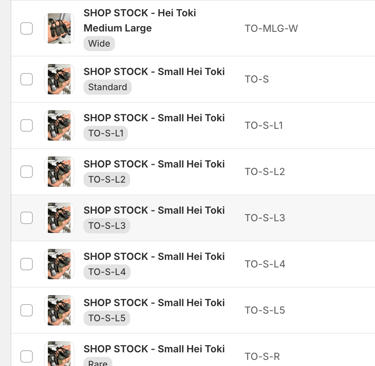Select the TO-S-L2 variant badge
375x366 pixels.
tap(107, 179)
